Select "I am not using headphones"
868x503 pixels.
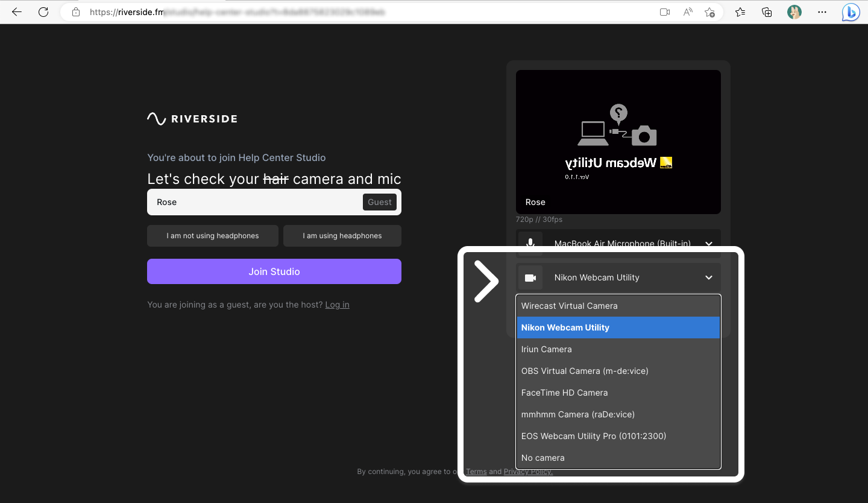pos(213,236)
